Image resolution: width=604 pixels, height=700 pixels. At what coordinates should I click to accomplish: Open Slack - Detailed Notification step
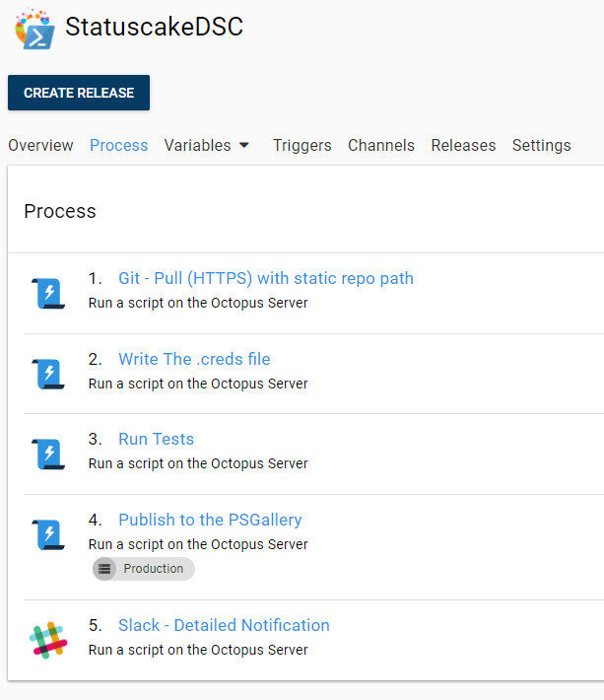[224, 625]
